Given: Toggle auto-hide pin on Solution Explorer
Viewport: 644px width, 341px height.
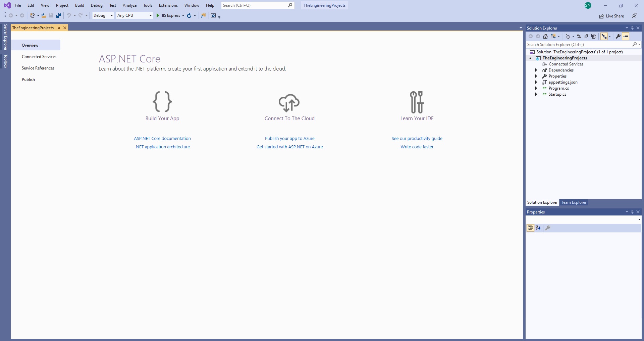Looking at the screenshot, I should (x=632, y=28).
